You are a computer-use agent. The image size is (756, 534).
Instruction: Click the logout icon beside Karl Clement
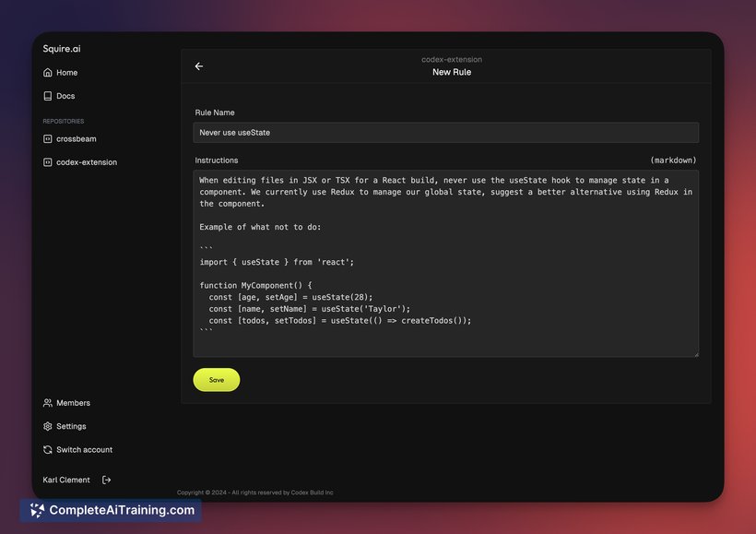click(107, 480)
